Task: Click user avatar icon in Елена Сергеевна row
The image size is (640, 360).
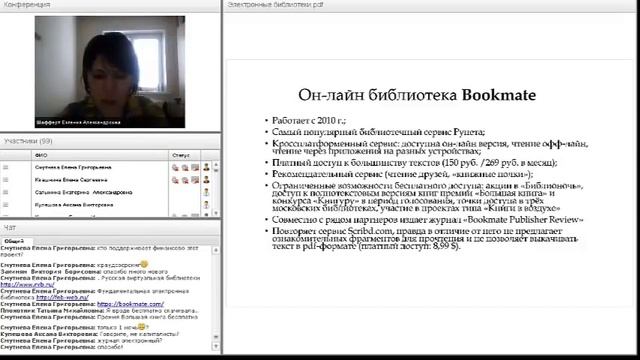Action: [207, 180]
